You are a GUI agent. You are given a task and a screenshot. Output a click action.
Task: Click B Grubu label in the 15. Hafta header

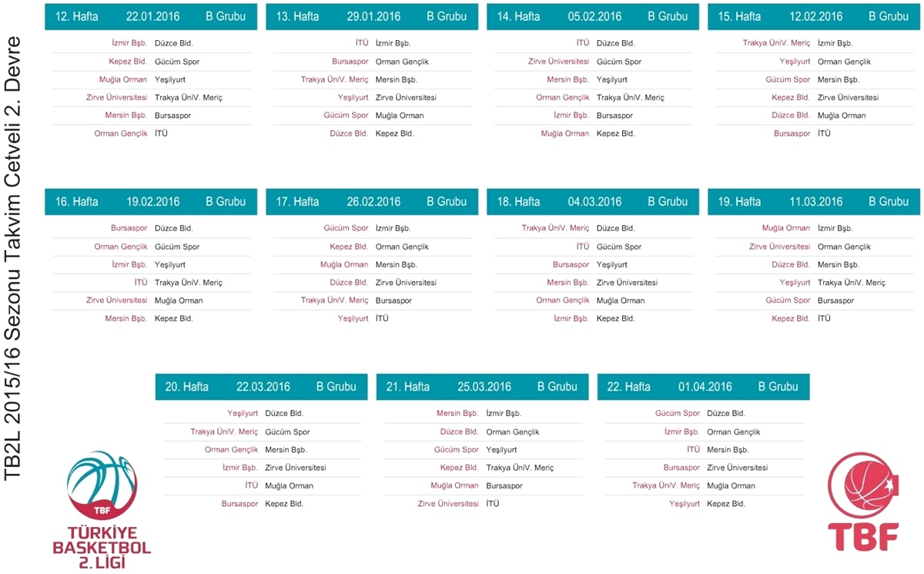[x=889, y=16]
